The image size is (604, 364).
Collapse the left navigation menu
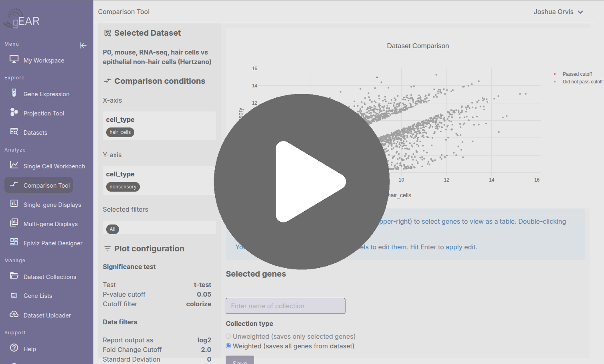83,45
